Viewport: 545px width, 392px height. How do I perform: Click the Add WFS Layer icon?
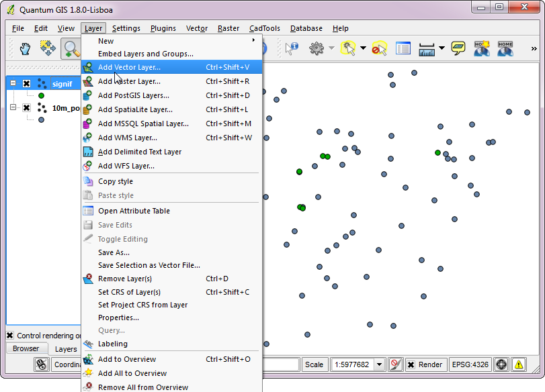click(x=87, y=166)
